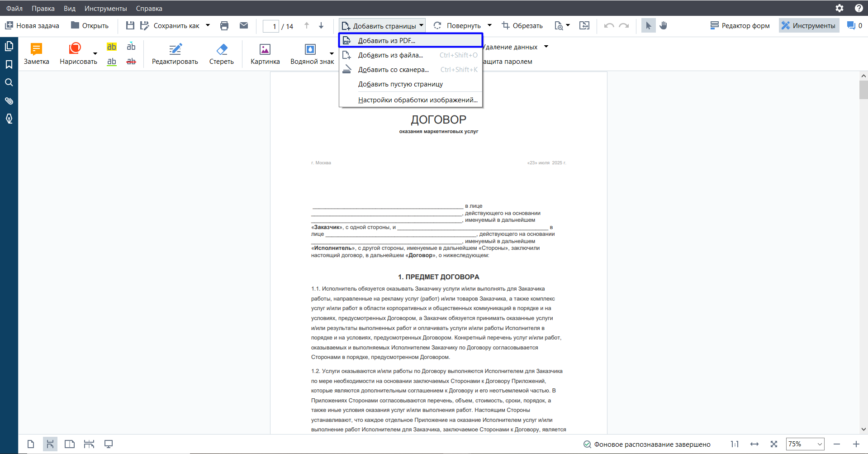Activate the pointer selection mode
Image resolution: width=868 pixels, height=454 pixels.
click(648, 25)
